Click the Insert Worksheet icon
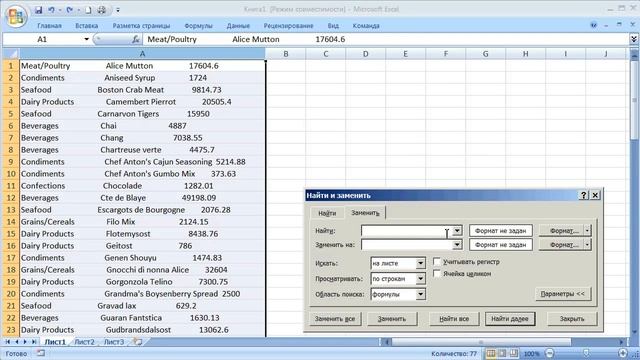 138,342
